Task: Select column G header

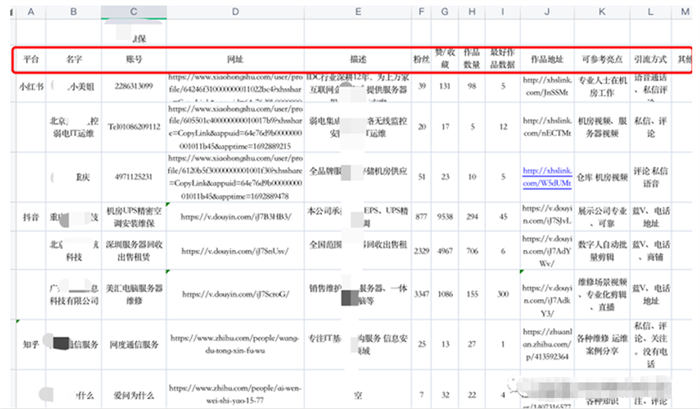Action: 445,12
